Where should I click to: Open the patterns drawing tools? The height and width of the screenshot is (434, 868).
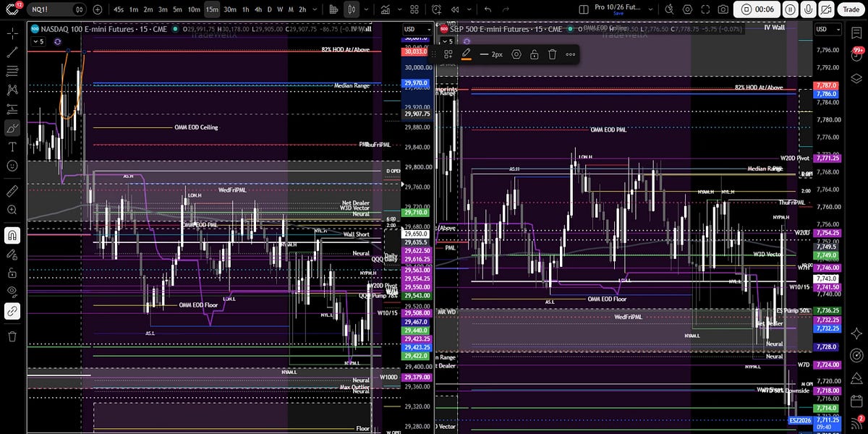(12, 90)
